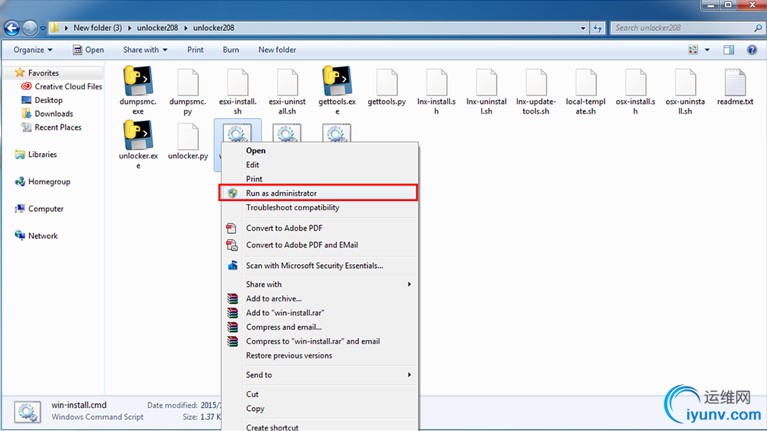767x431 pixels.
Task: Choose Convert to Adobe PDF
Action: point(319,228)
